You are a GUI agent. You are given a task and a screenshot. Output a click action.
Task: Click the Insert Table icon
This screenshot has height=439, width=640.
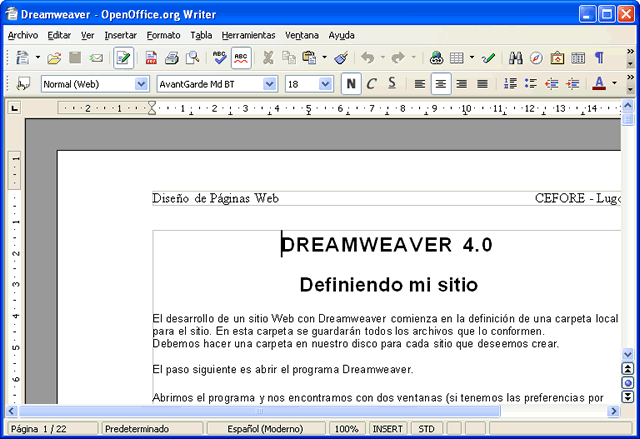pyautogui.click(x=457, y=58)
